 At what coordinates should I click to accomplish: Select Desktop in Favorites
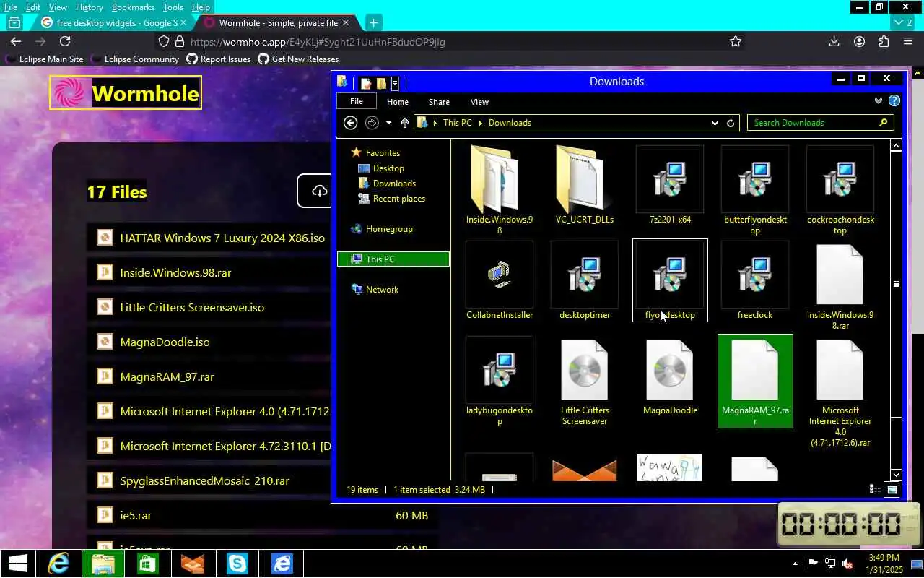click(x=381, y=168)
